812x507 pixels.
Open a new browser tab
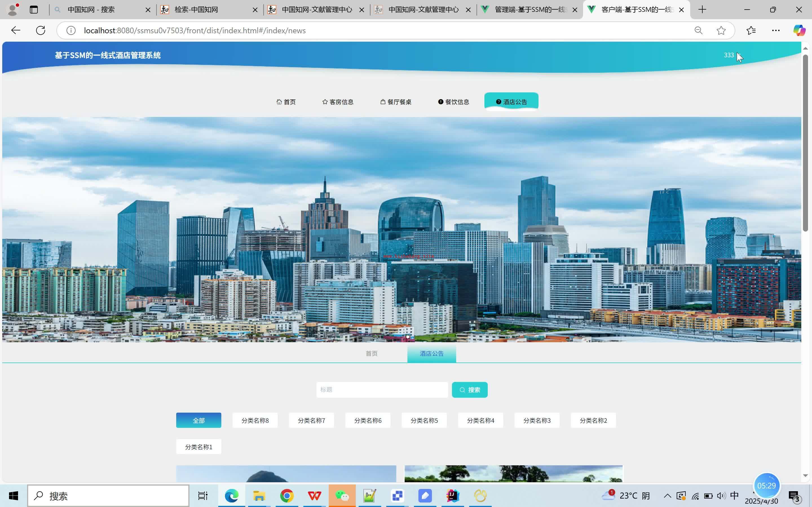coord(702,10)
